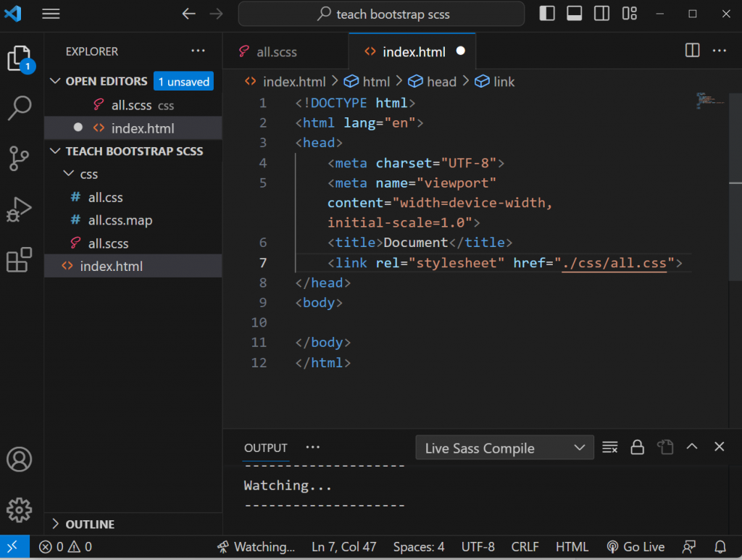This screenshot has width=742, height=560.
Task: Open the Explorer view in activity bar
Action: click(20, 59)
